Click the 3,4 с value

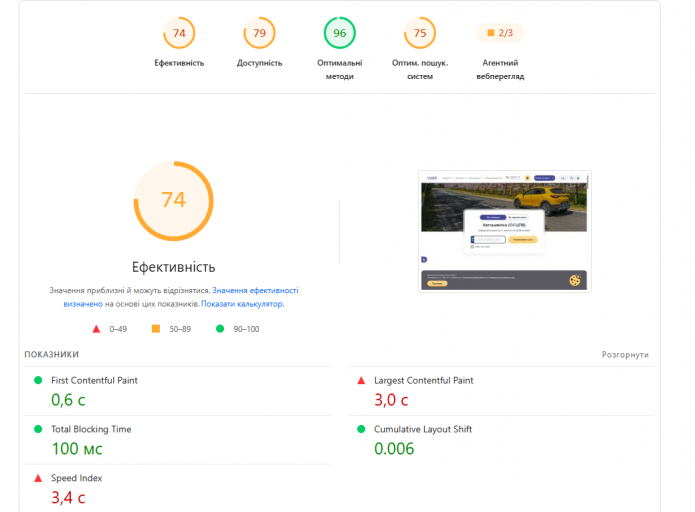tap(68, 497)
